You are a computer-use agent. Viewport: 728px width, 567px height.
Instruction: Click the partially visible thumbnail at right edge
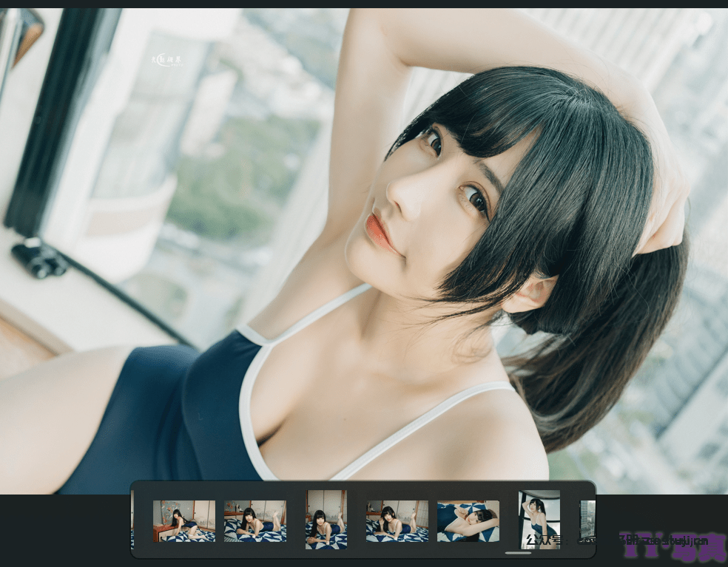tap(587, 519)
